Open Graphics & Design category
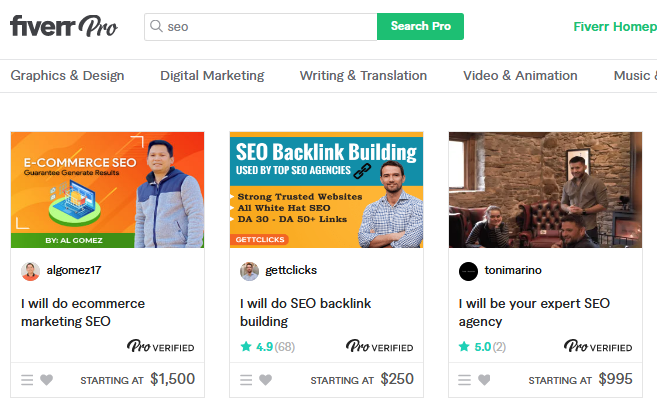Screen dimensions: 657x406 [x=67, y=75]
